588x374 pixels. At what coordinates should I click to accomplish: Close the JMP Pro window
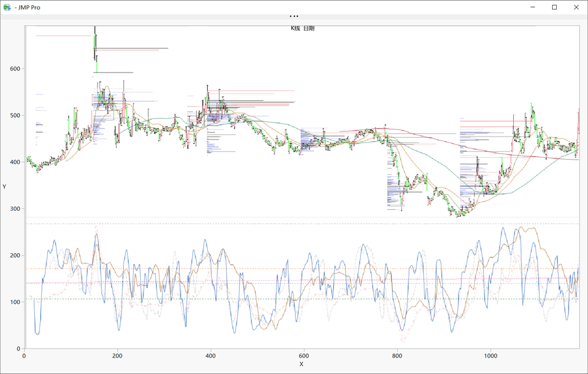point(576,7)
